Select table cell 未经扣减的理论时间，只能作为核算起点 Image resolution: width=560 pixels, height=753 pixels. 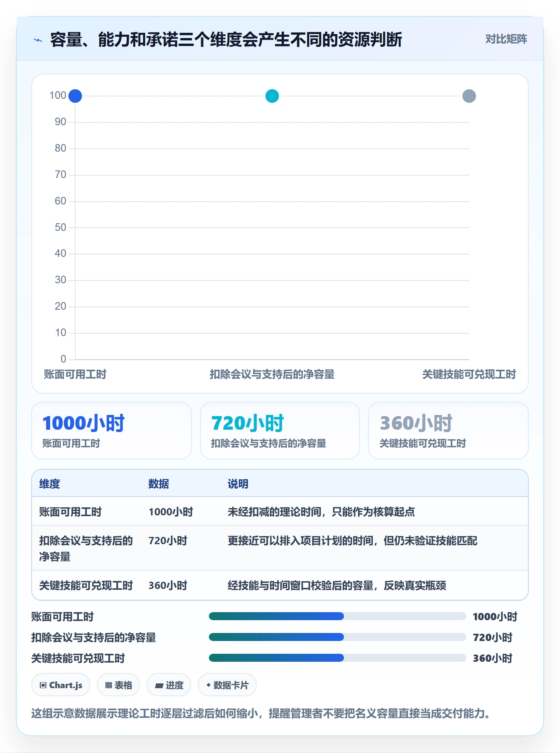(321, 512)
